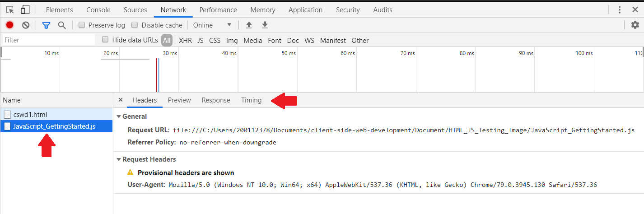Switch to the Elements panel
Image resolution: width=644 pixels, height=214 pixels.
[60, 9]
